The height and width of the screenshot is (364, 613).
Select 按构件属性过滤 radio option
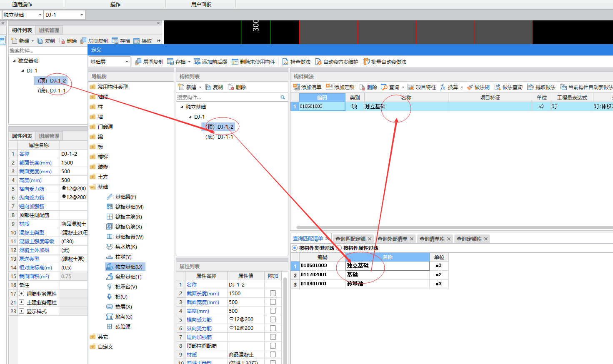339,248
